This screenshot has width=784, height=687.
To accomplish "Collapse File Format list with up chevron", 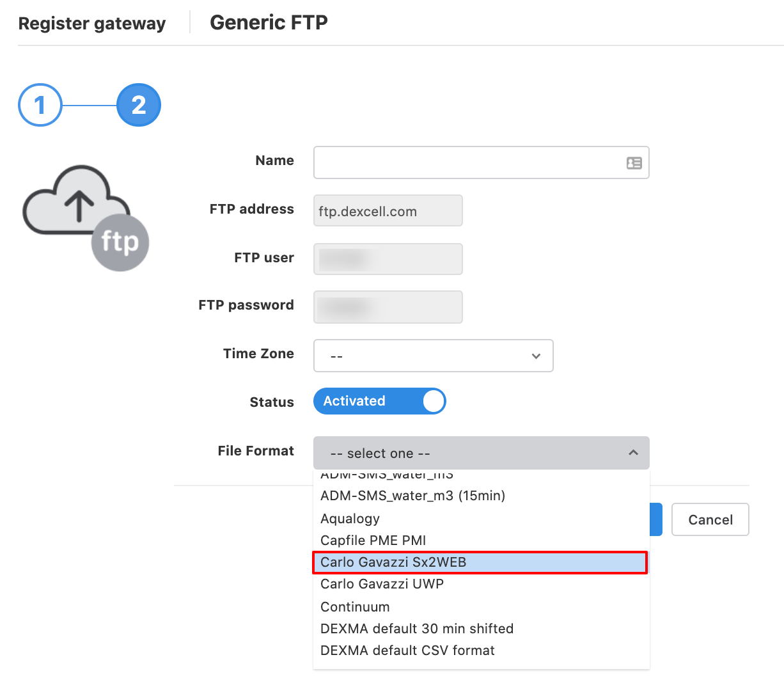I will click(633, 453).
